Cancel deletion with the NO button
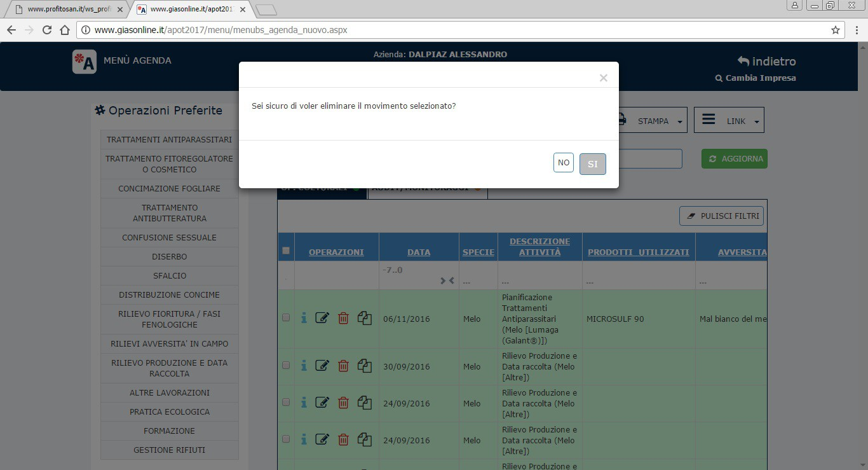 pyautogui.click(x=564, y=163)
